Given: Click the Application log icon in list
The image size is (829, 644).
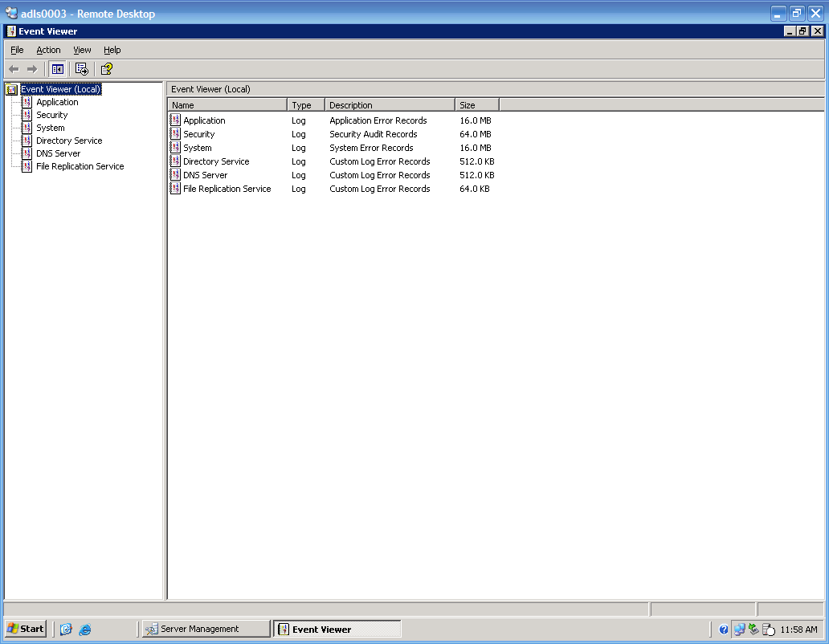Looking at the screenshot, I should (176, 120).
